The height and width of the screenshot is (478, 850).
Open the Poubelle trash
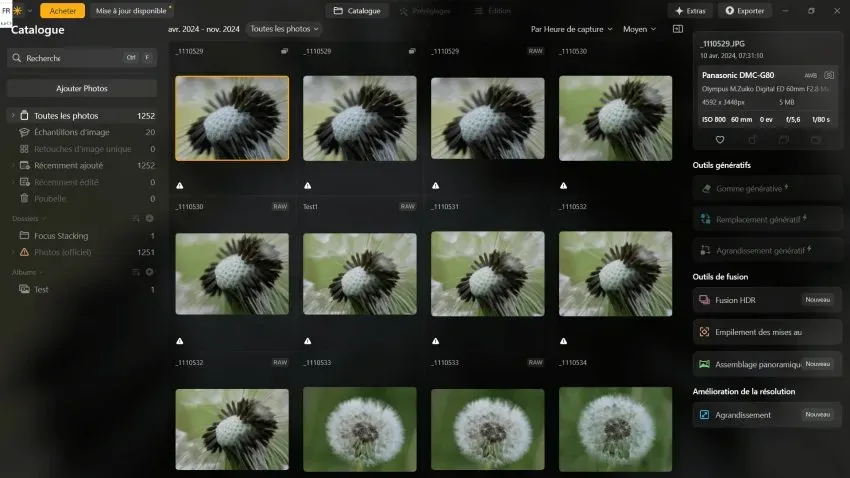pyautogui.click(x=83, y=198)
